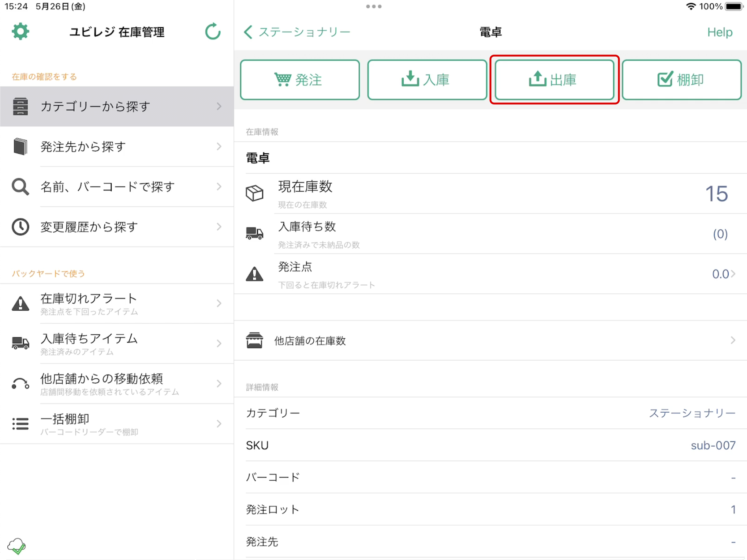The image size is (747, 560).
Task: Tap the battery status icon
Action: (x=735, y=6)
